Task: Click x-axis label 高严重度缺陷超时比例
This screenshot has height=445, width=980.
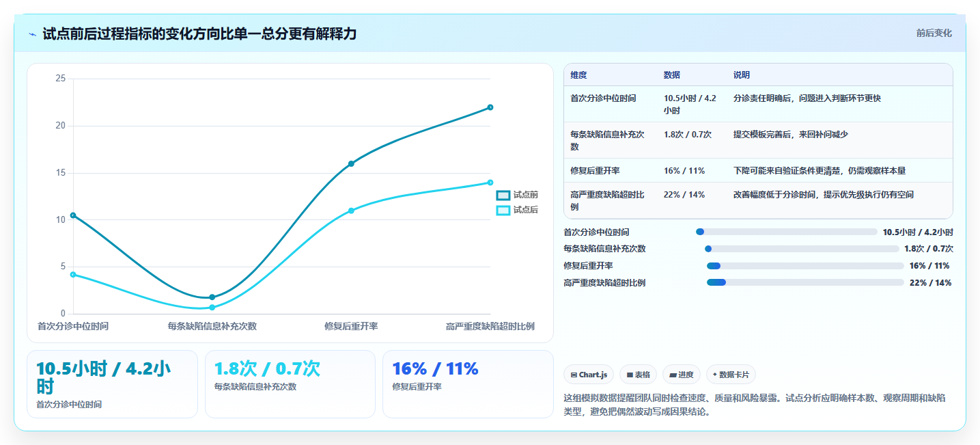Action: (x=490, y=326)
